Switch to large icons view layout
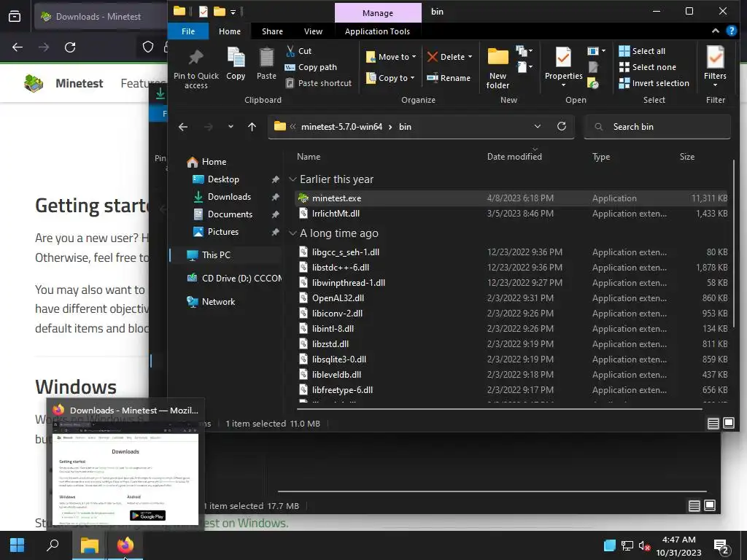This screenshot has width=747, height=560. click(729, 423)
